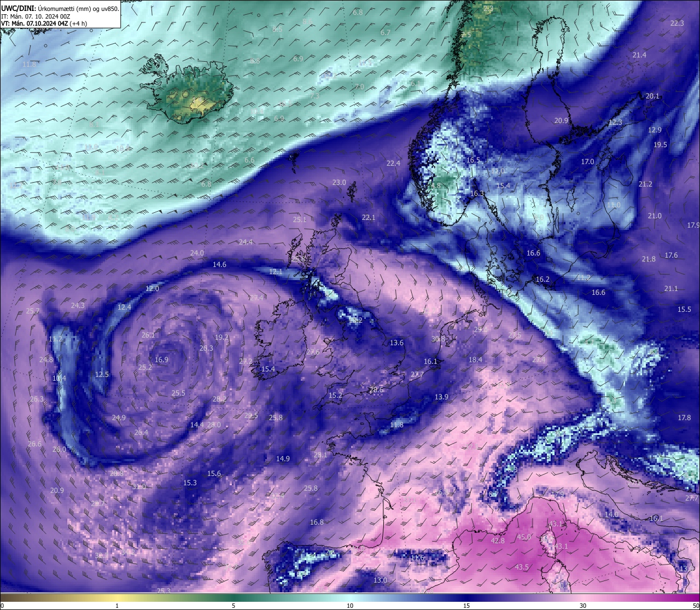Image resolution: width=700 pixels, height=610 pixels.
Task: Click the value 16.5 over Norway
Action: pos(473,160)
